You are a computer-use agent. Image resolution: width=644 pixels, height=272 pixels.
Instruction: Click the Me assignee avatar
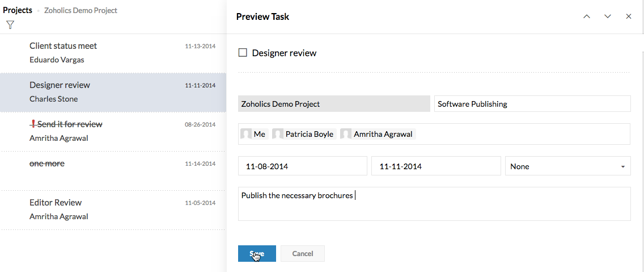click(x=246, y=134)
